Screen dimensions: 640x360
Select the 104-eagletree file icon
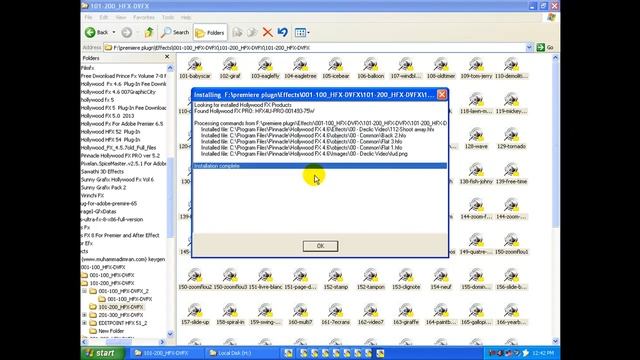(x=300, y=68)
